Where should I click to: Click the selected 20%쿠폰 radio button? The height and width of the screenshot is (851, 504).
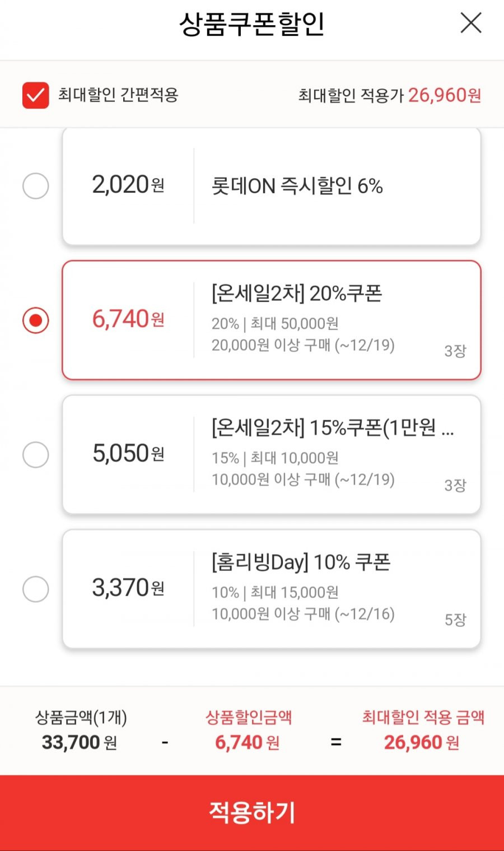tap(36, 320)
